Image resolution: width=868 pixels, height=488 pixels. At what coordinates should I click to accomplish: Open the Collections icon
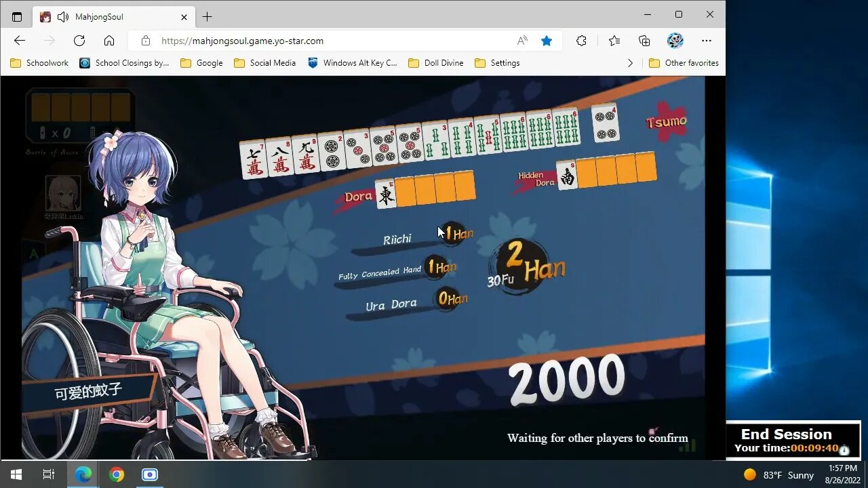[644, 41]
